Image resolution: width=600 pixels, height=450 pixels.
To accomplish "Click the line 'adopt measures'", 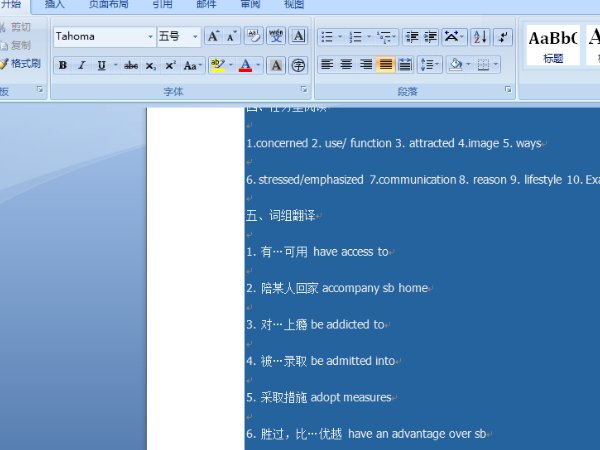I will click(x=351, y=398).
